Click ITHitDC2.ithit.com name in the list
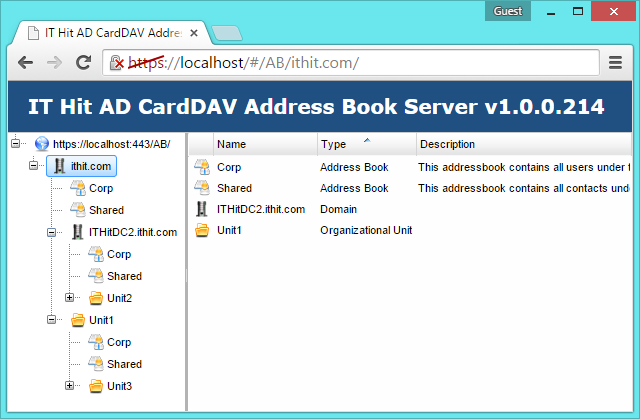The image size is (640, 419). pyautogui.click(x=261, y=209)
